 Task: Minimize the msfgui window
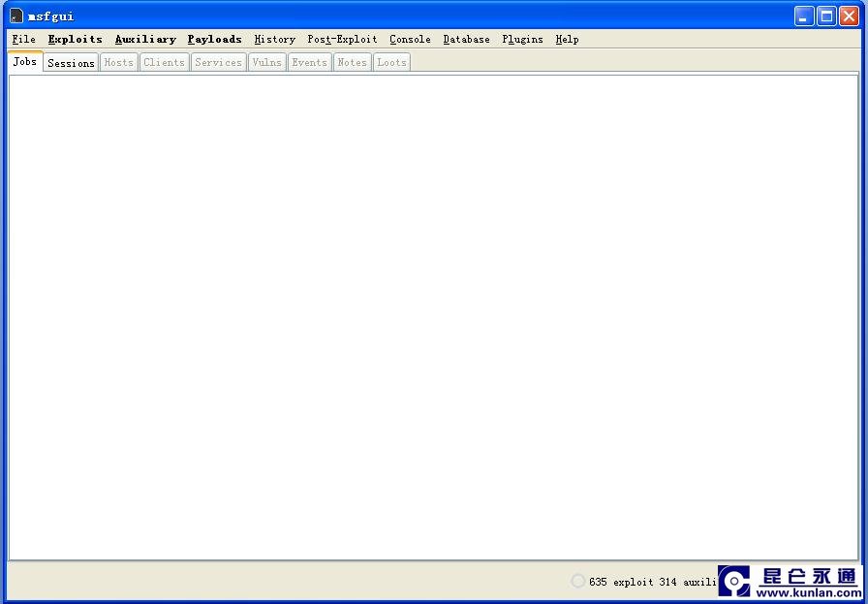(x=804, y=16)
